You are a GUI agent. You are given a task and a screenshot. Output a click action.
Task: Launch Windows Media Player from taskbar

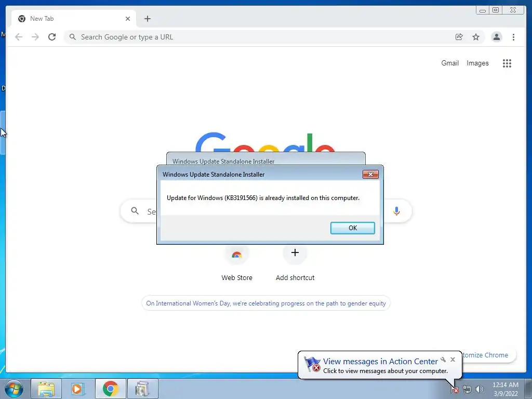[78, 389]
